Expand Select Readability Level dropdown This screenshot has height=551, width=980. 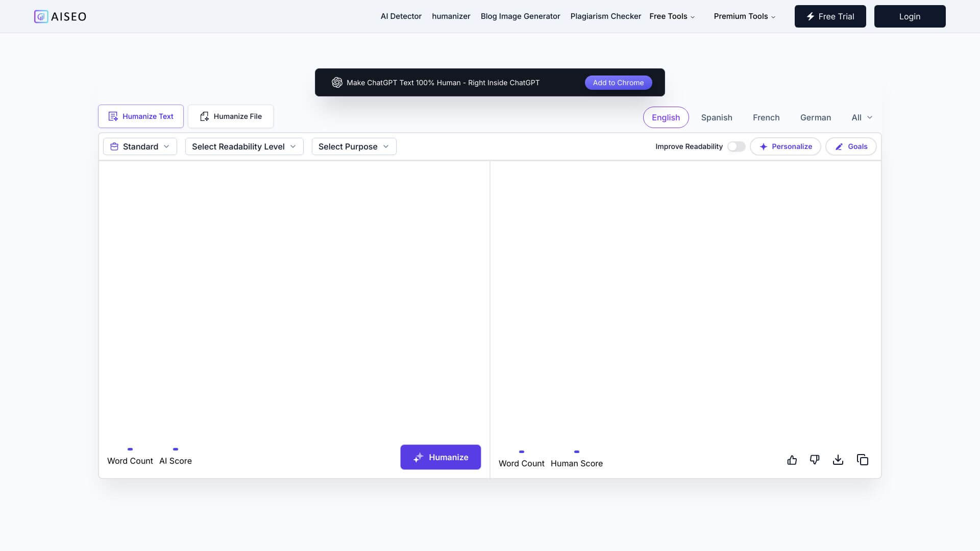(244, 146)
